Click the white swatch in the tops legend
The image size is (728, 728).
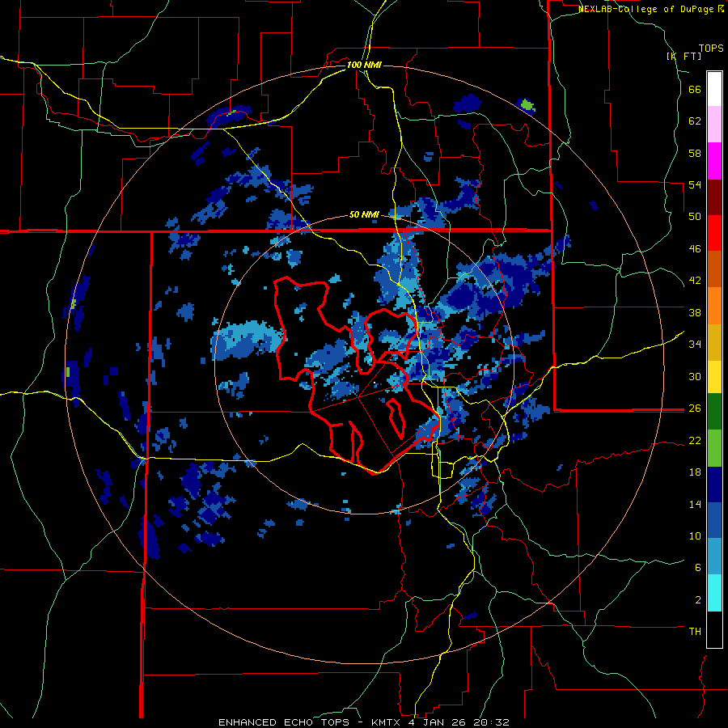(714, 89)
